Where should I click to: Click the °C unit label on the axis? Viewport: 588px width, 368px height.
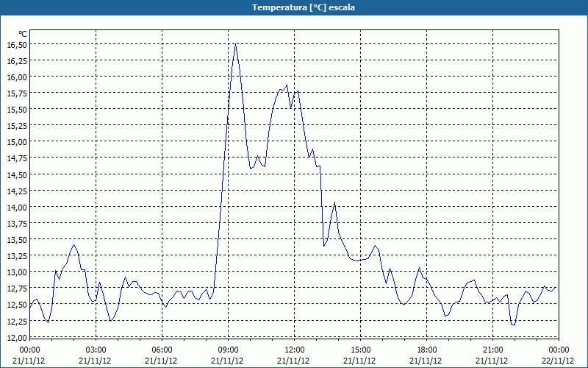click(x=23, y=34)
